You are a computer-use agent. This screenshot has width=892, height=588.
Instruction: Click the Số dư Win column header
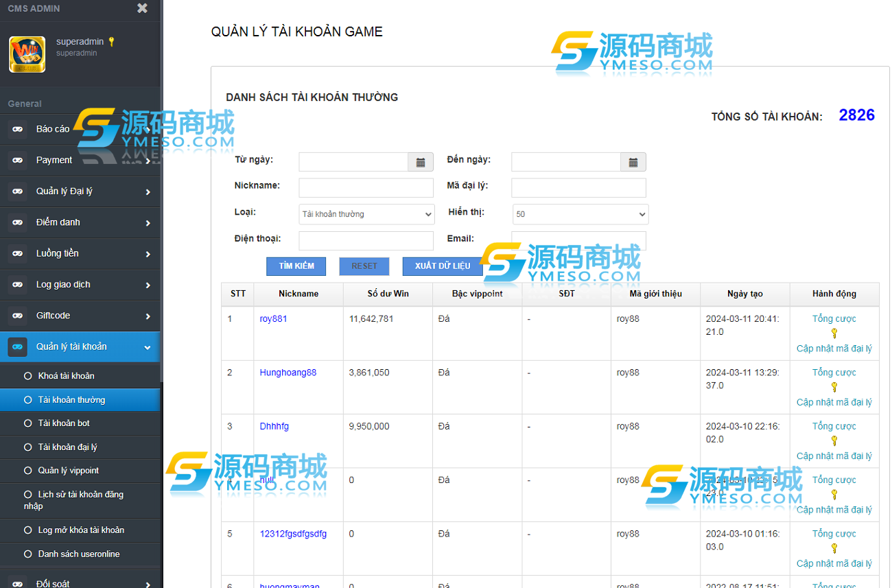(x=388, y=294)
